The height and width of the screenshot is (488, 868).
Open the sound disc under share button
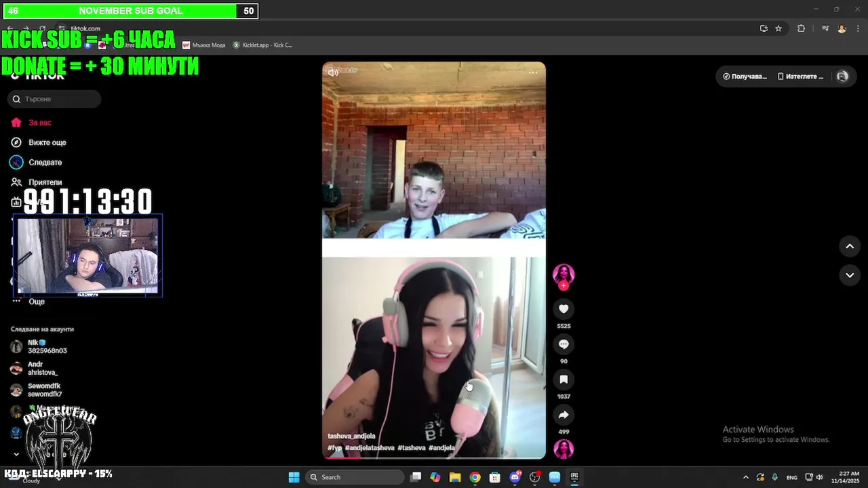tap(564, 449)
